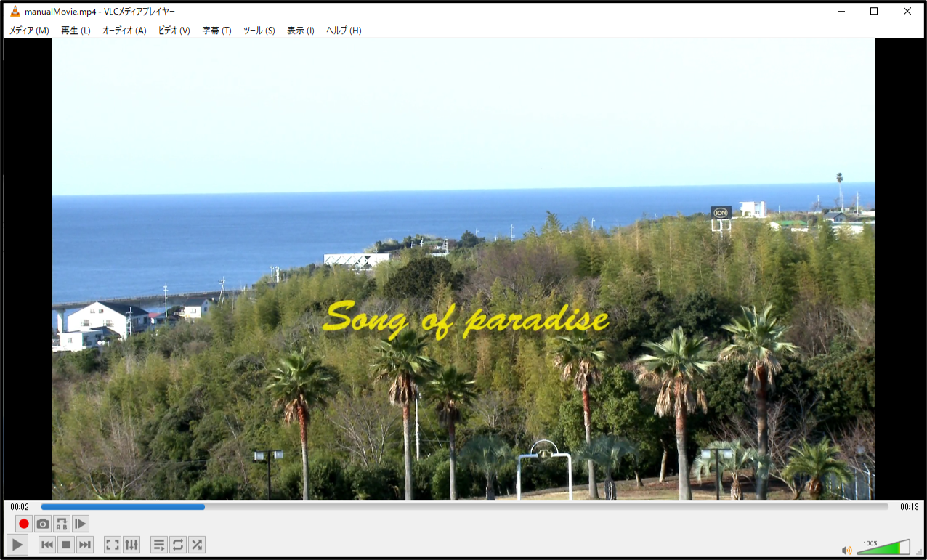927x560 pixels.
Task: Stop playback with the square Stop button
Action: (x=66, y=545)
